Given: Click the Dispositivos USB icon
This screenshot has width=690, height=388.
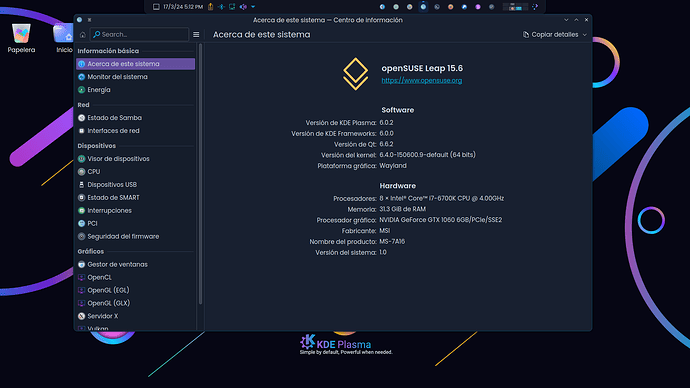Looking at the screenshot, I should pos(81,185).
